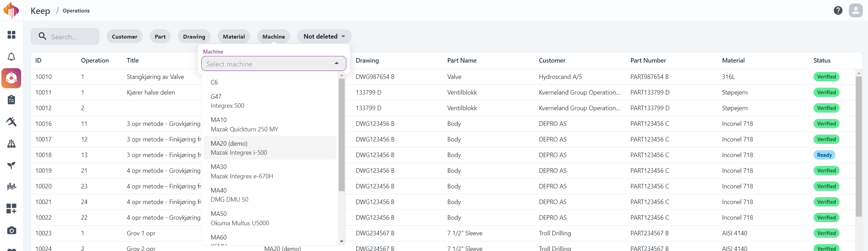Open the camera sidebar icon

[11, 230]
